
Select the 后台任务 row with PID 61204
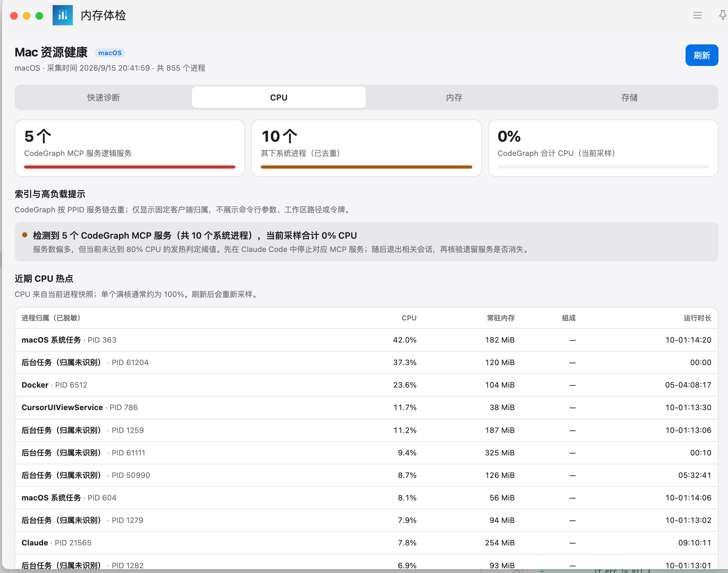pos(366,362)
